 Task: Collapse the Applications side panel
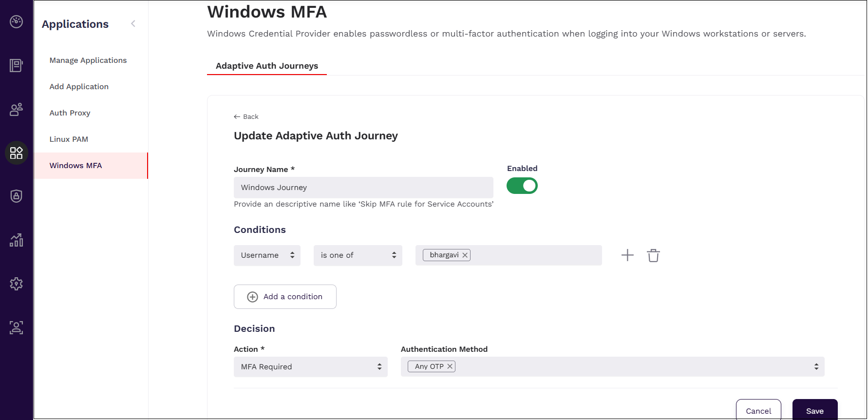(x=133, y=24)
